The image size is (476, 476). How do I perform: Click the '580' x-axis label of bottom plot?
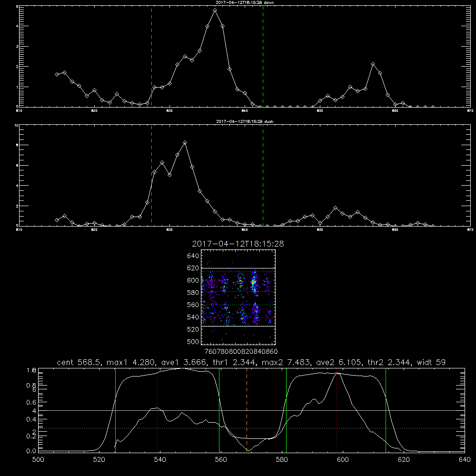(282, 460)
